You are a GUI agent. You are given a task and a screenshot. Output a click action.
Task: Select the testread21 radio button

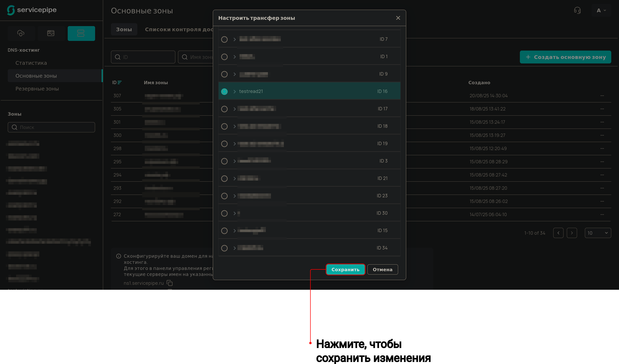(x=224, y=91)
